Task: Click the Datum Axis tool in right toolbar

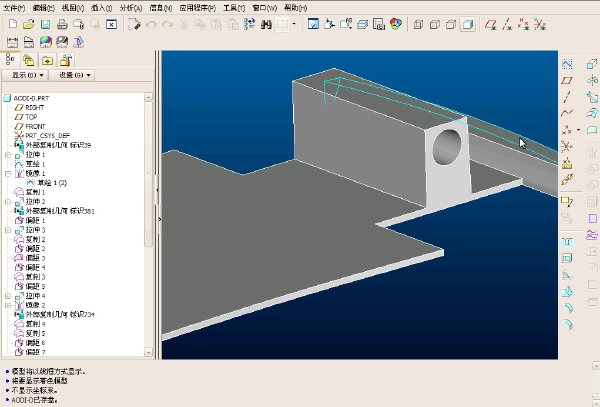Action: click(x=567, y=97)
